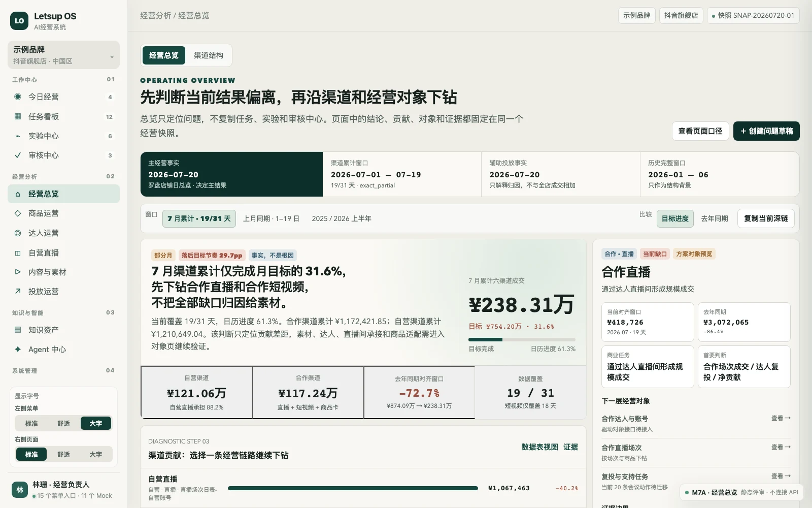Click the 林 user avatar

pos(20,490)
